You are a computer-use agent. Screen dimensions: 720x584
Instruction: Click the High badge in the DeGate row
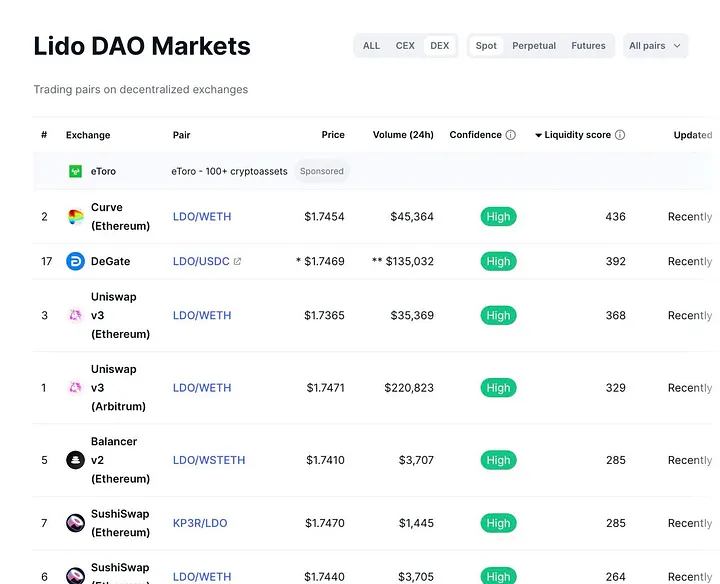[x=499, y=261]
